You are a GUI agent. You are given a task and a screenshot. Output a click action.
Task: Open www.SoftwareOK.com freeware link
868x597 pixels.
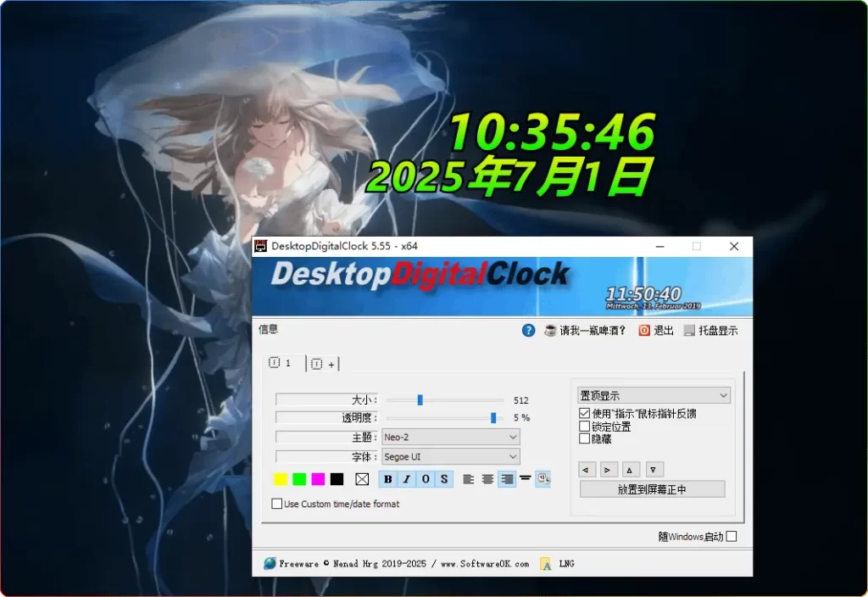[485, 564]
